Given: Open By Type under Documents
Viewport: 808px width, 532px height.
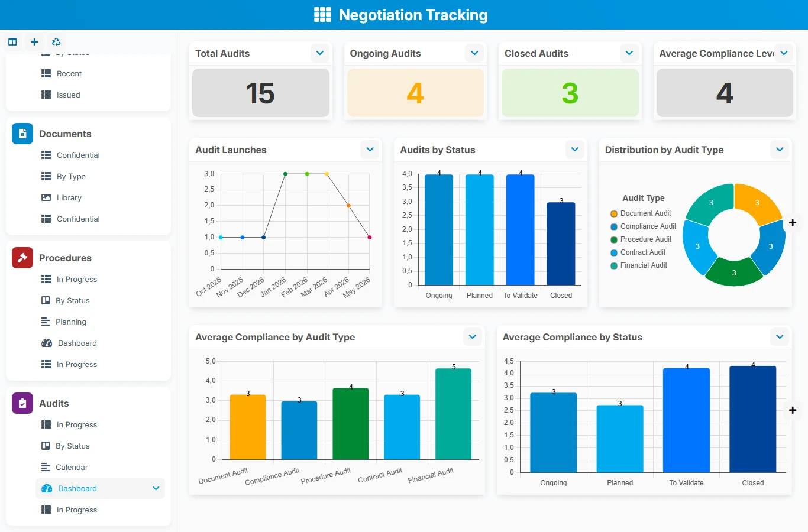Looking at the screenshot, I should 71,176.
